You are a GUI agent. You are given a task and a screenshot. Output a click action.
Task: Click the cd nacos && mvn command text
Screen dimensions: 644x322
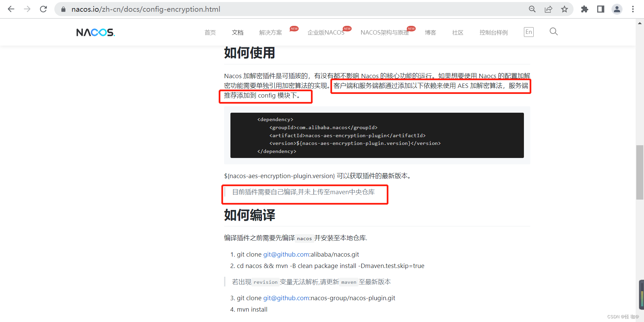pos(330,266)
